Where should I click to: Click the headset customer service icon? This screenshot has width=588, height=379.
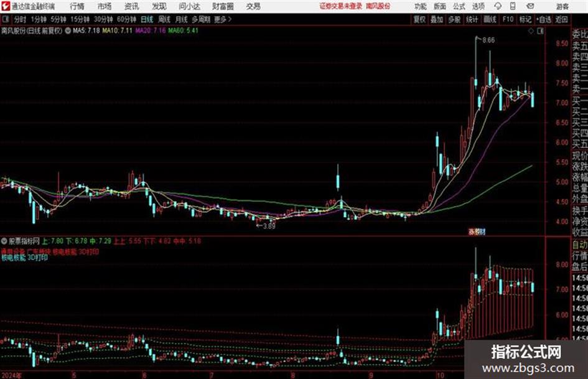coord(498,6)
